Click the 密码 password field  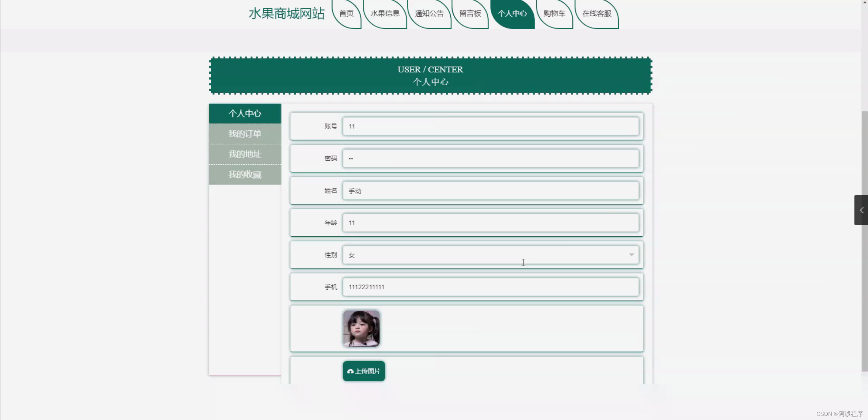pyautogui.click(x=490, y=158)
